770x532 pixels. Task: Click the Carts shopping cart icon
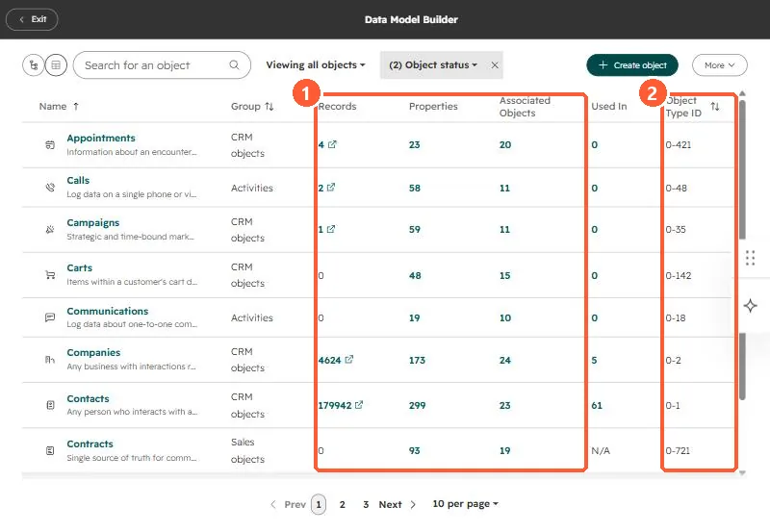tap(50, 275)
